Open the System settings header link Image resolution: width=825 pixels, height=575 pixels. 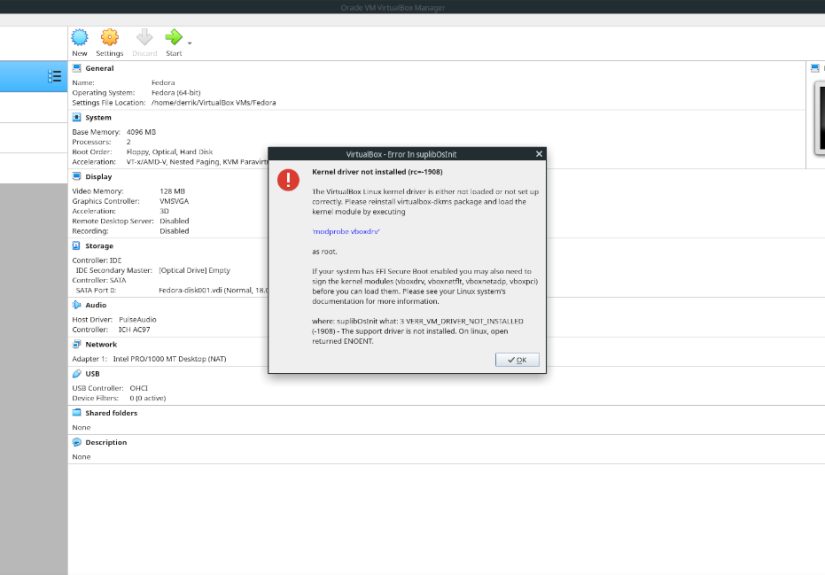pos(98,117)
